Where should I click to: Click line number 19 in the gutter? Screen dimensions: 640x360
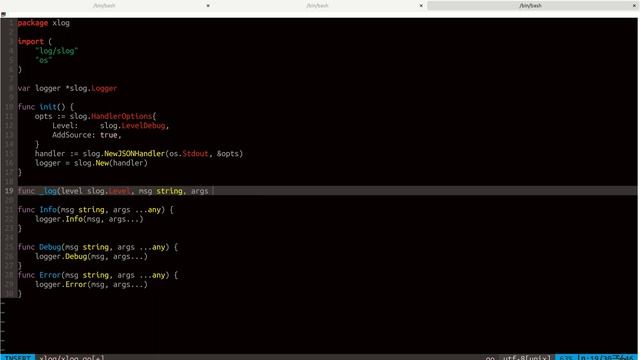click(x=9, y=191)
